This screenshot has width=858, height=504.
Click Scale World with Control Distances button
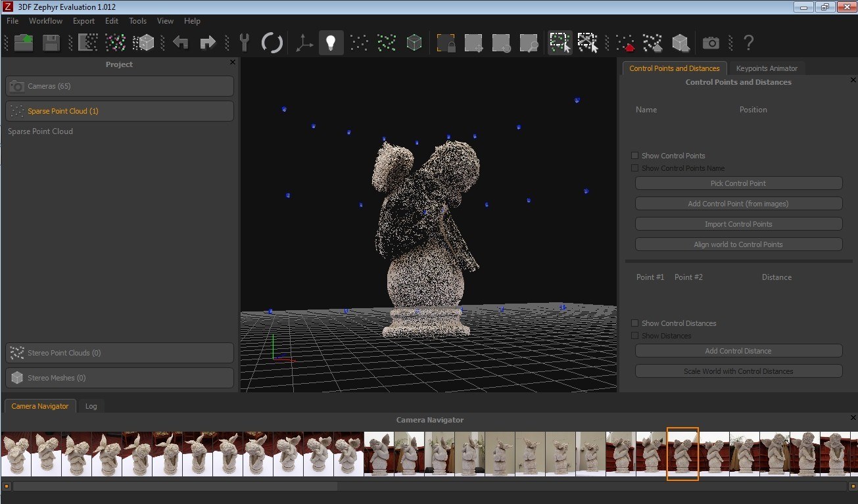tap(738, 371)
